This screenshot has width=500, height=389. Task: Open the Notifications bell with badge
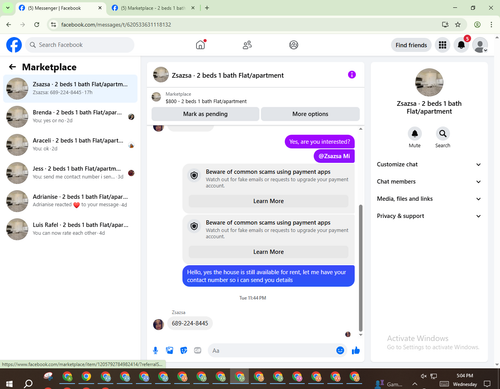[461, 45]
